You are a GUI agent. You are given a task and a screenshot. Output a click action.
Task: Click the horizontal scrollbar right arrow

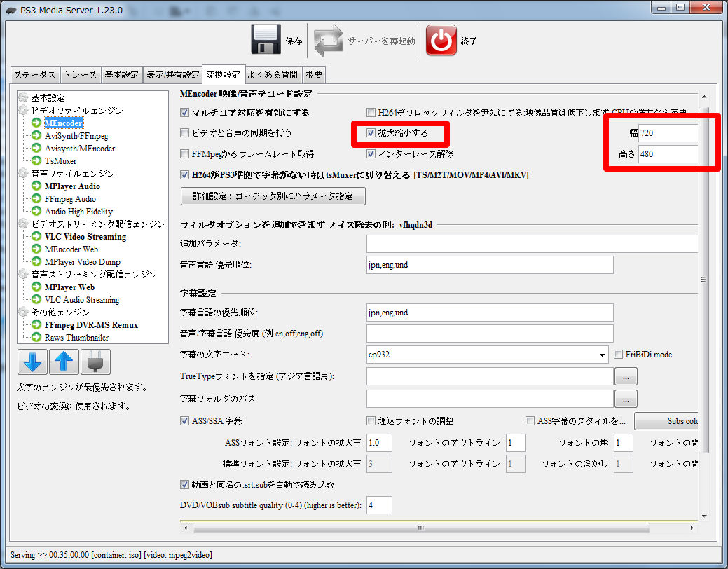[692, 528]
